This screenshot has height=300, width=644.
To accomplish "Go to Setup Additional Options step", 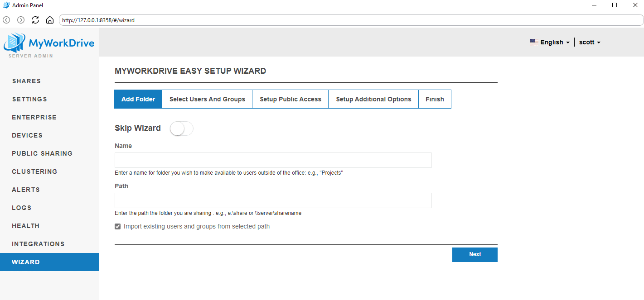I will (373, 99).
